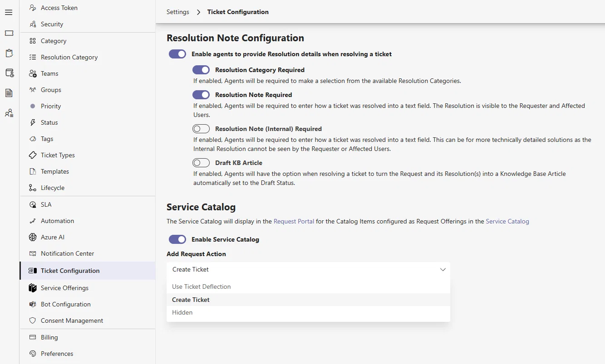Enable the Draft KB Article switch
The image size is (605, 364).
[x=201, y=163]
